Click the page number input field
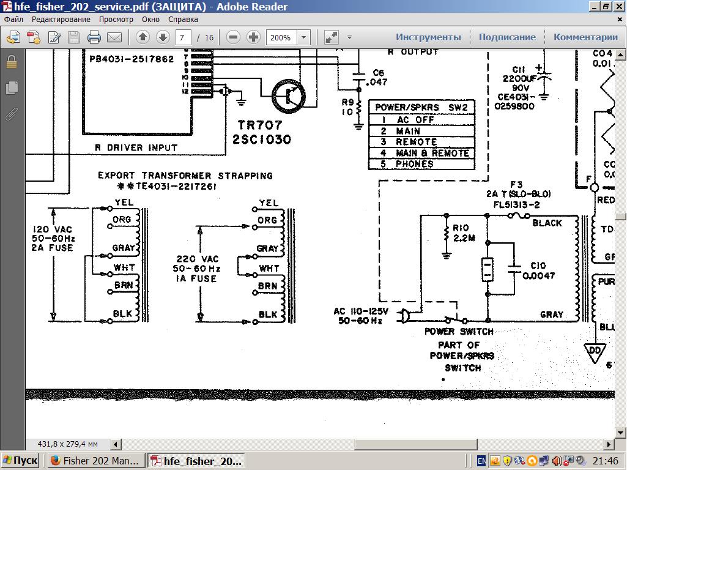Image resolution: width=723 pixels, height=588 pixels. click(x=184, y=37)
